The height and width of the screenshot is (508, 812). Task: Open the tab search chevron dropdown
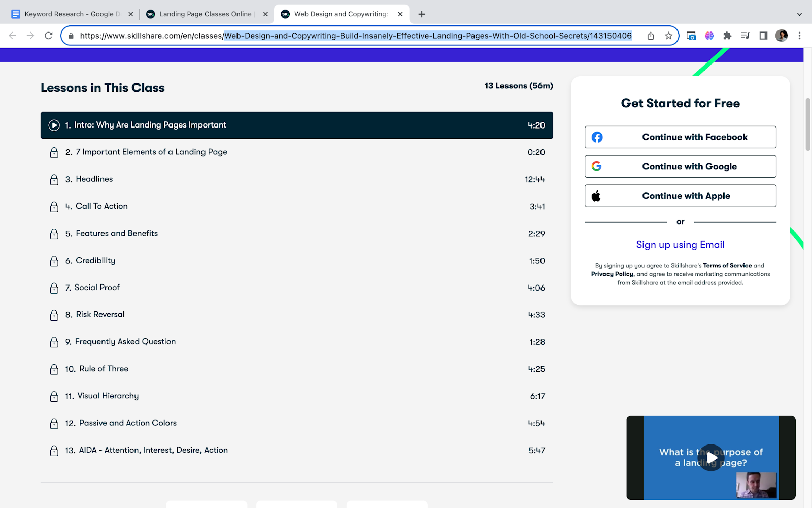pyautogui.click(x=799, y=14)
